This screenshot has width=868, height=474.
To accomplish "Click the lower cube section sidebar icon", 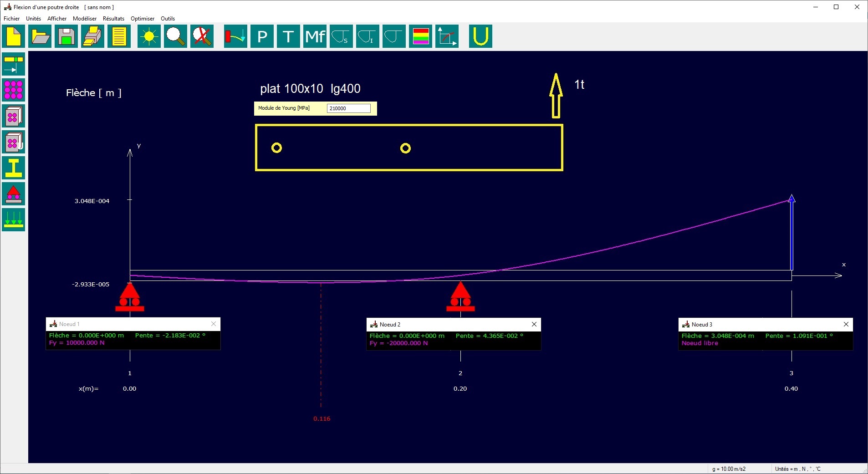I will coord(14,142).
